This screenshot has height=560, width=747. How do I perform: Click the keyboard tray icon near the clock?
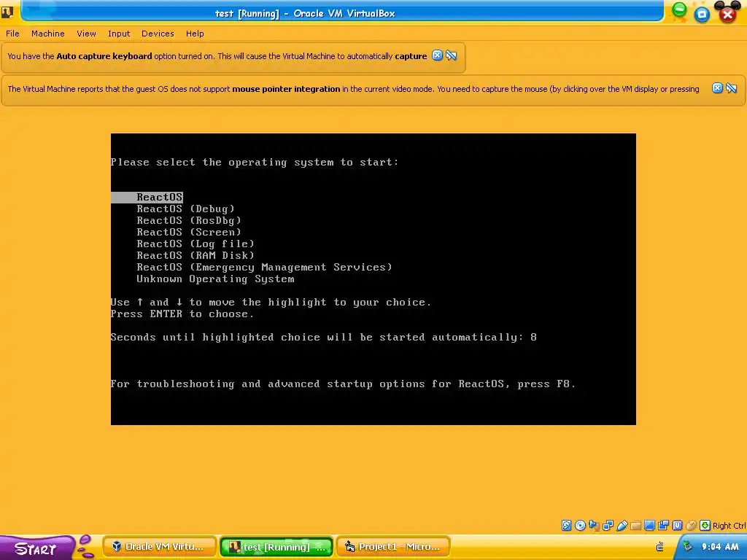[659, 547]
